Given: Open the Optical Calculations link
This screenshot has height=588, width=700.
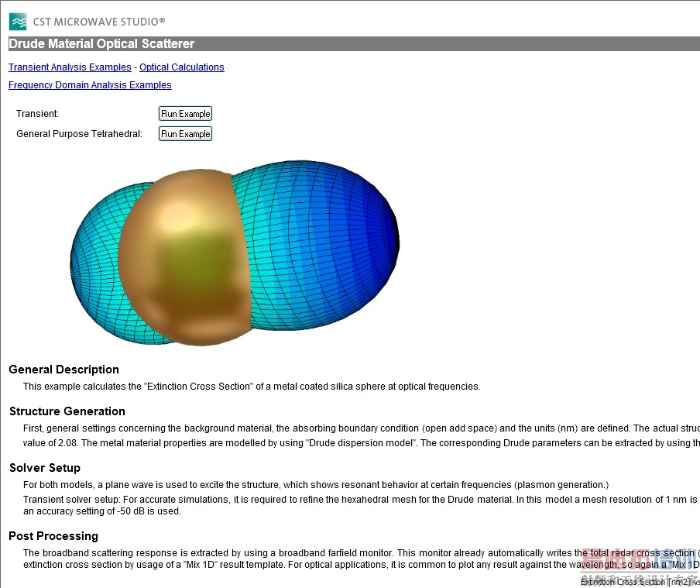Looking at the screenshot, I should (x=182, y=67).
